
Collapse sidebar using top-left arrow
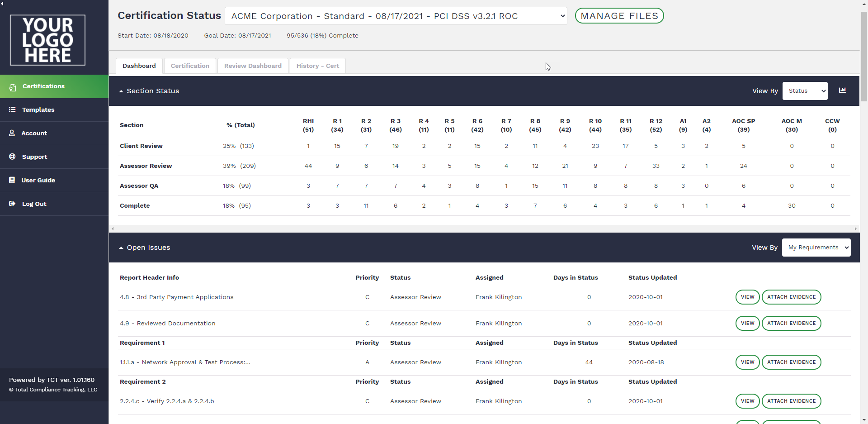pos(2,3)
